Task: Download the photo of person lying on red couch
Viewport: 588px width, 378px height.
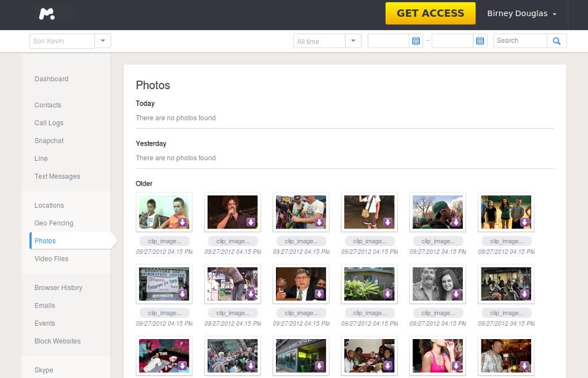Action: point(183,366)
